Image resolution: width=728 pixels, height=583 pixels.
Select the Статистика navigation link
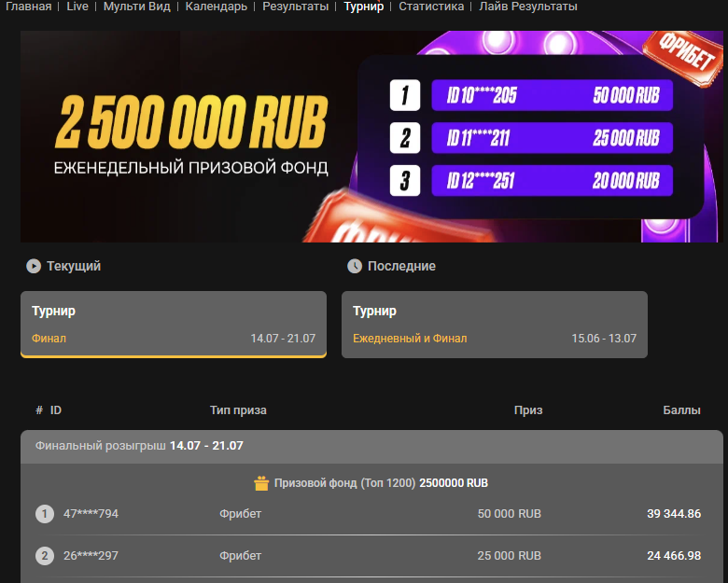point(431,7)
